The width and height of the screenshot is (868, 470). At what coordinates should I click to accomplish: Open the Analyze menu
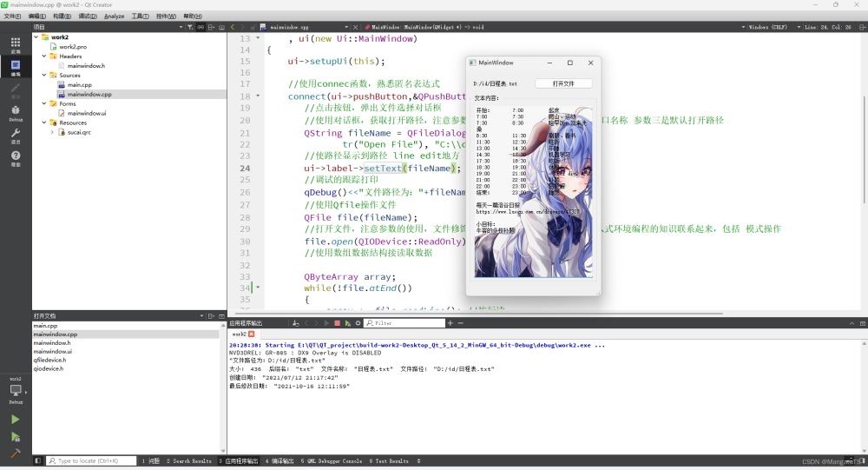click(114, 16)
